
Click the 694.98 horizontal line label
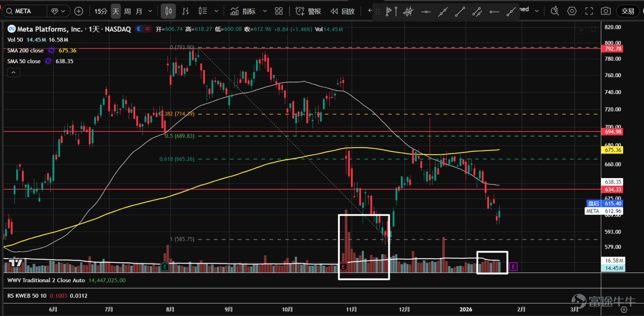pos(612,131)
